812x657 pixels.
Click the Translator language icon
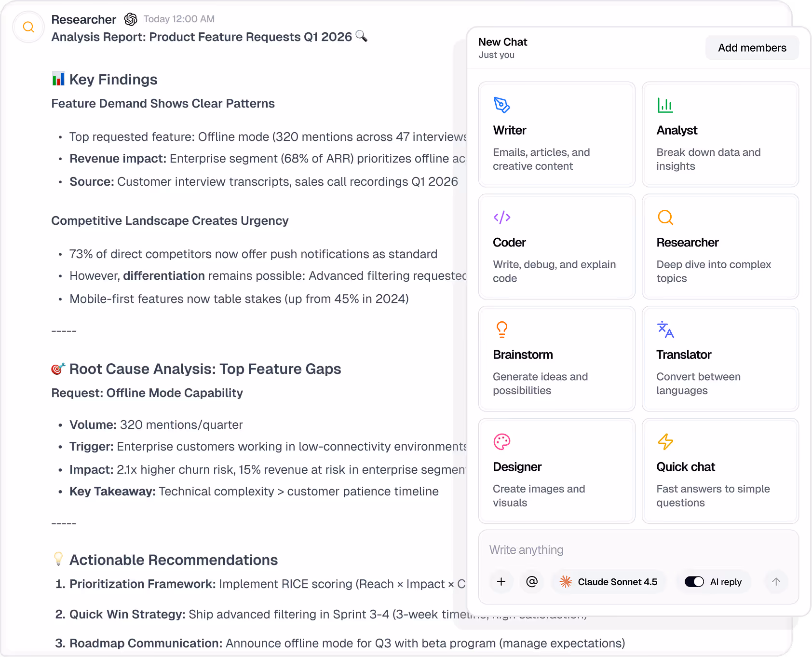[x=665, y=329]
